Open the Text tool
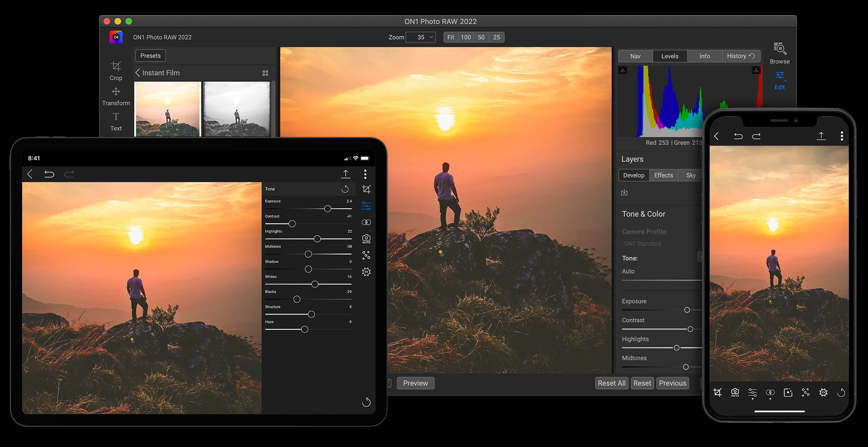 116,120
